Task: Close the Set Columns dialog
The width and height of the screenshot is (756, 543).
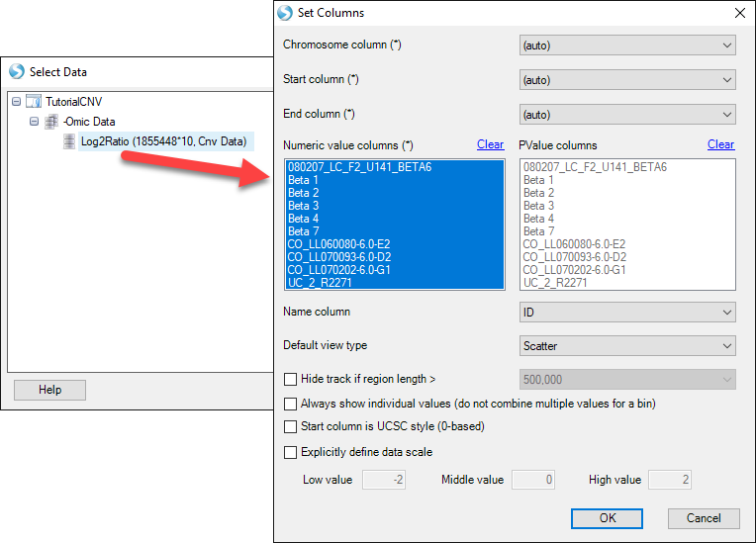Action: click(740, 13)
